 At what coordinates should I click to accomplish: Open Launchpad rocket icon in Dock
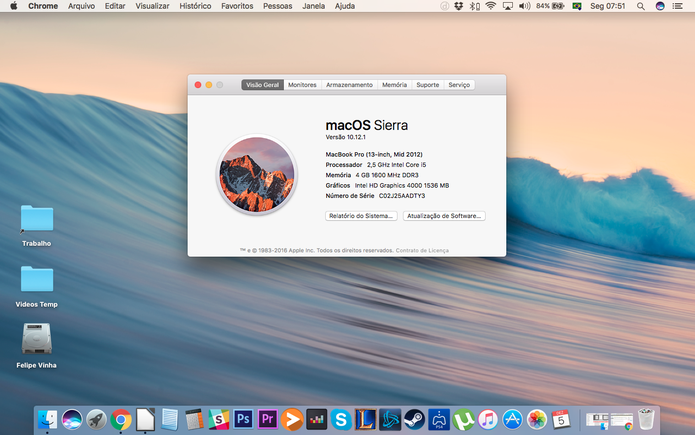[96, 419]
